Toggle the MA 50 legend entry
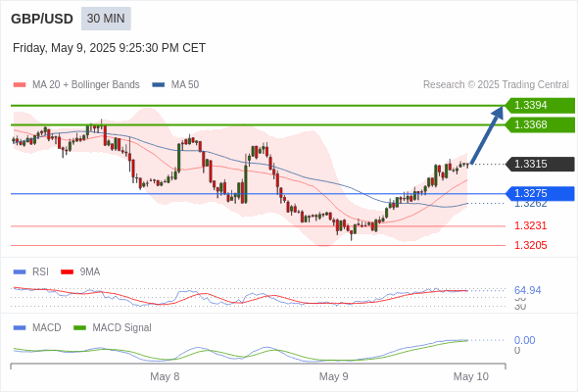The width and height of the screenshot is (578, 392). 175,85
